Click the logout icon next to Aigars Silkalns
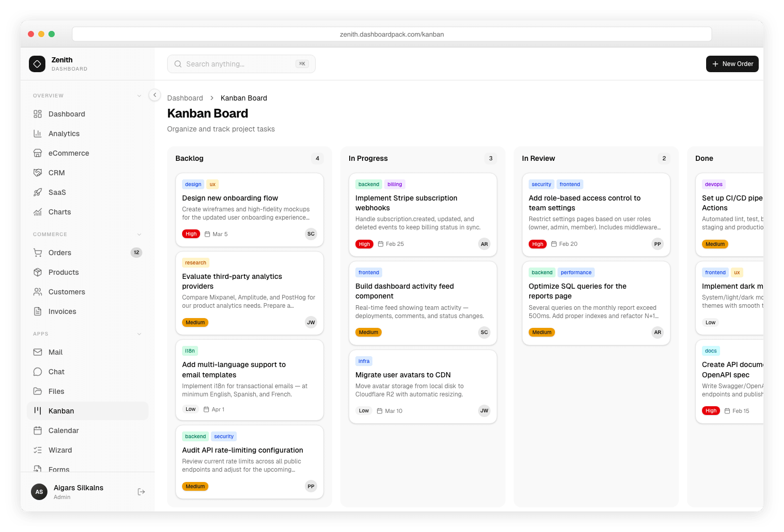The image size is (784, 532). point(141,492)
